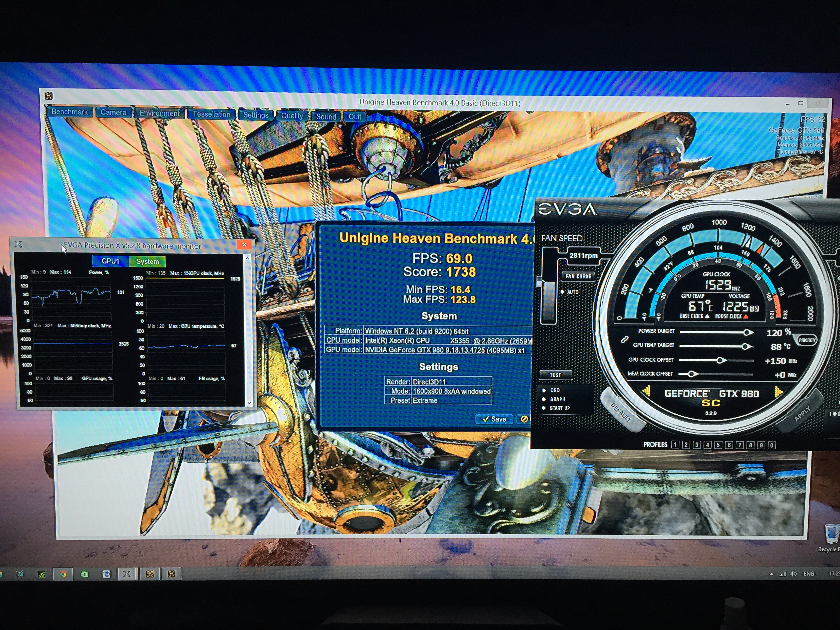Switch to System tab in hardware monitor
840x630 pixels.
pos(147,261)
